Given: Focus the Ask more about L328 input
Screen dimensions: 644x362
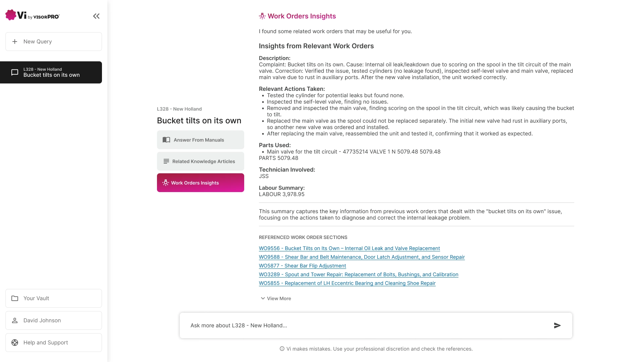Looking at the screenshot, I should coord(366,325).
